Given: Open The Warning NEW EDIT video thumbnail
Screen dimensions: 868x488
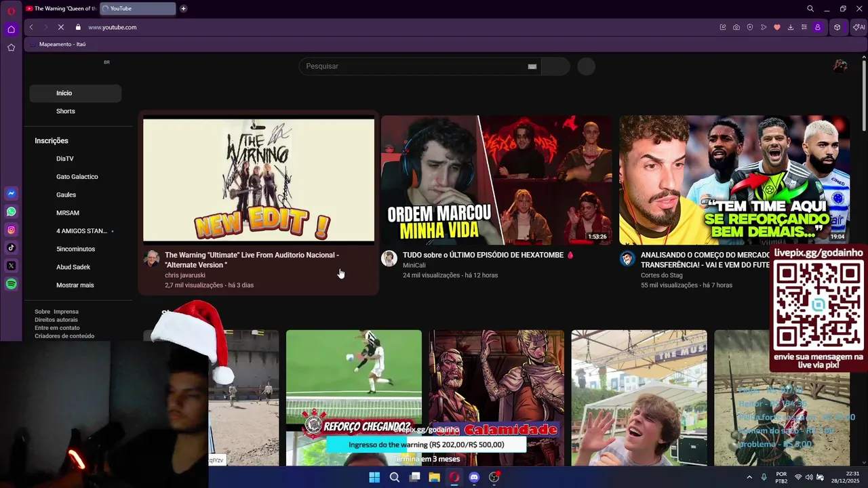Looking at the screenshot, I should tap(258, 180).
